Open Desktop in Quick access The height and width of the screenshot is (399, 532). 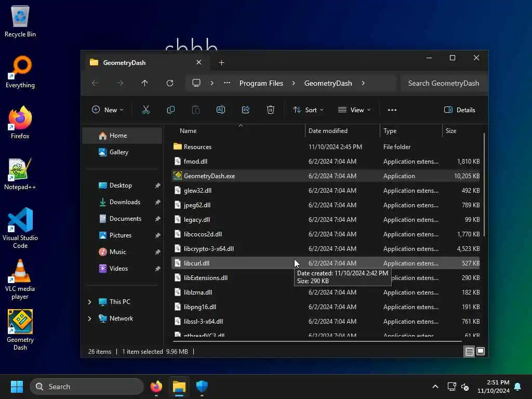pos(123,185)
